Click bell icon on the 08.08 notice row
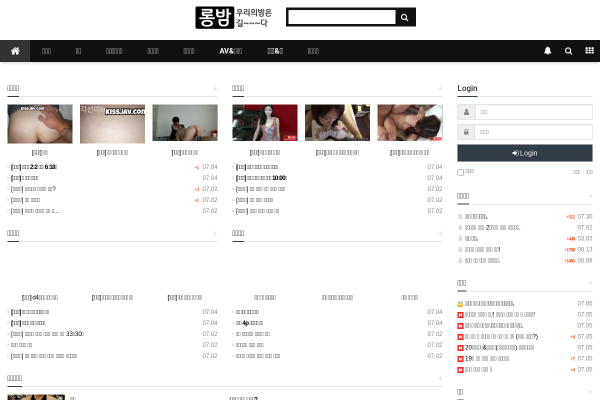 click(460, 261)
